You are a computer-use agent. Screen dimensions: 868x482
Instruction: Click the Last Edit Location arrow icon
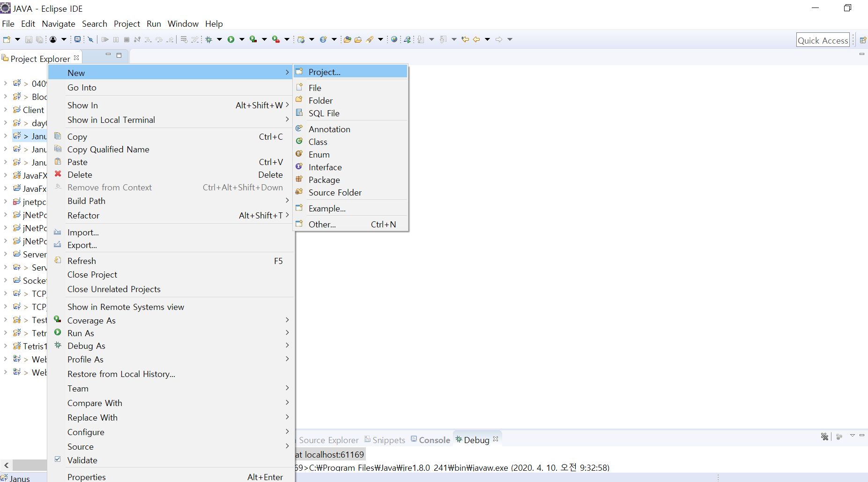click(x=465, y=39)
